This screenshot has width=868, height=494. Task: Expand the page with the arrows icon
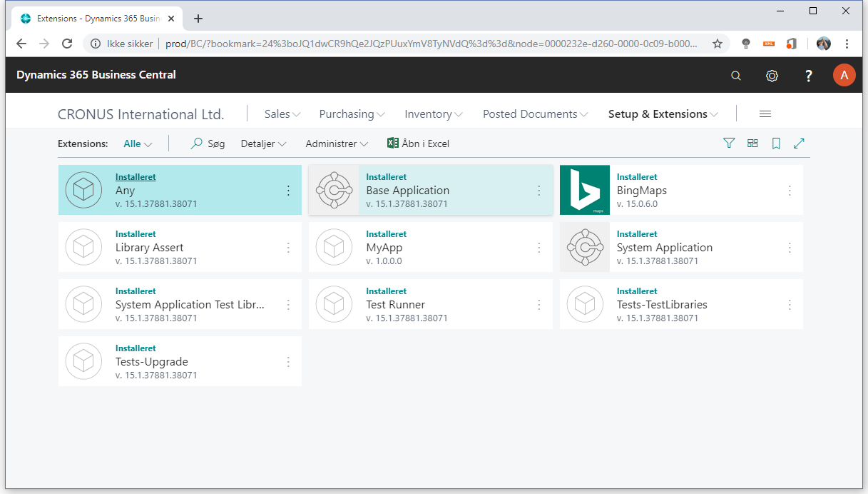(x=799, y=143)
